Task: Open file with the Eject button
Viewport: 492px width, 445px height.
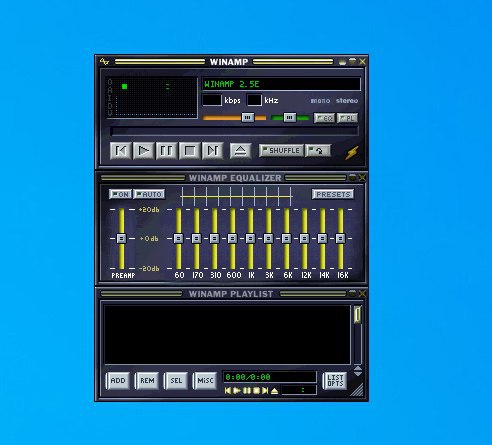Action: coord(240,151)
